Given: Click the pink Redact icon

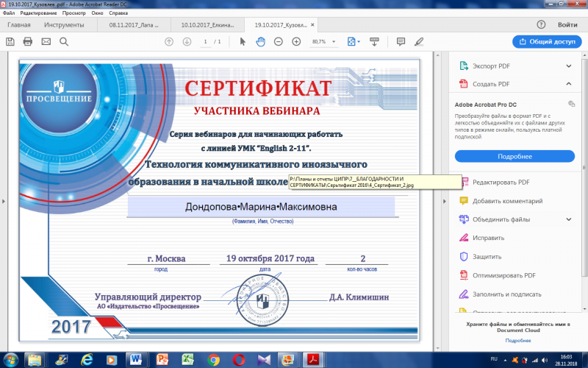Looking at the screenshot, I should pyautogui.click(x=464, y=238).
